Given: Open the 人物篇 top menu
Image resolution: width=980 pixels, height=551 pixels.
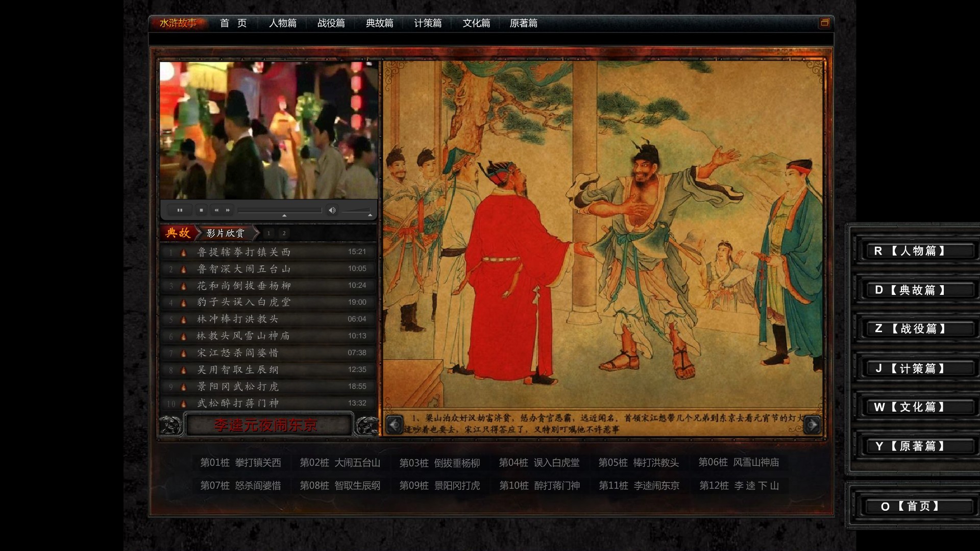Looking at the screenshot, I should [283, 23].
